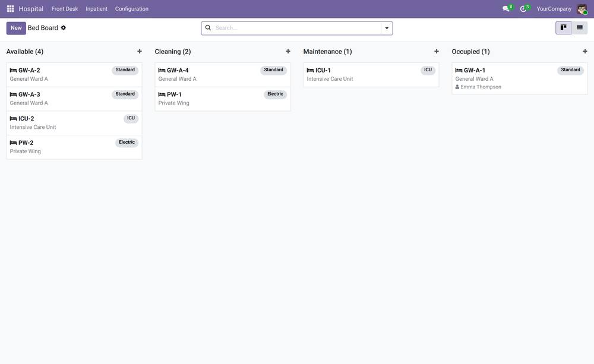Focus the Search input field

[x=298, y=28]
